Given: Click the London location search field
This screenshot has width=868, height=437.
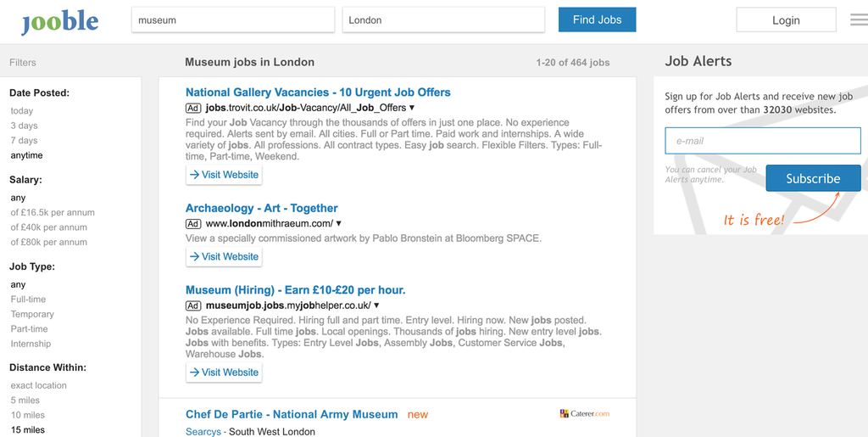Looking at the screenshot, I should click(x=443, y=20).
